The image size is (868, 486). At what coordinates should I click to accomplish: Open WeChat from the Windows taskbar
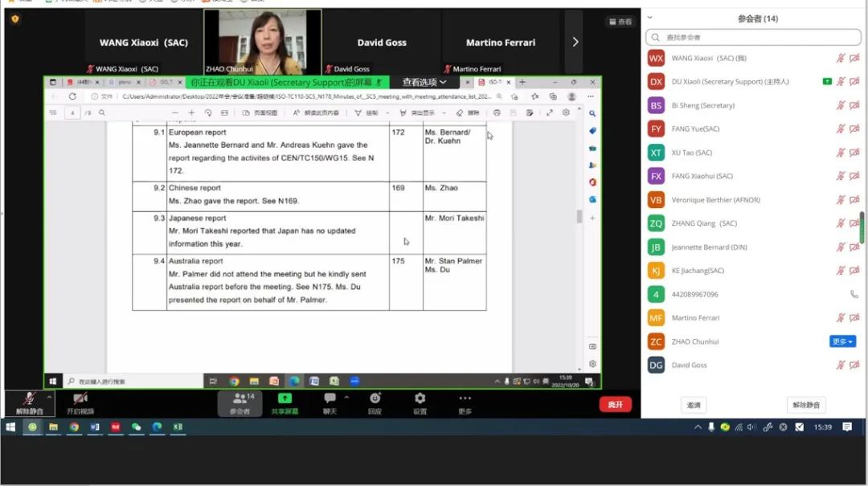[136, 427]
